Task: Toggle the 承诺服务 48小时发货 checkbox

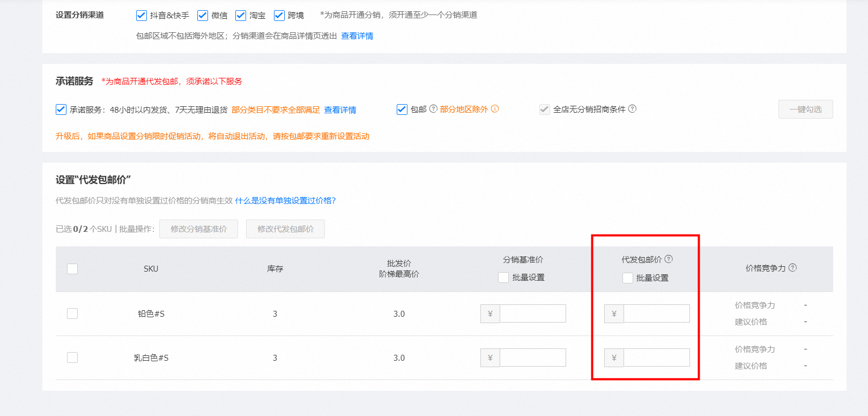Action: (x=61, y=110)
